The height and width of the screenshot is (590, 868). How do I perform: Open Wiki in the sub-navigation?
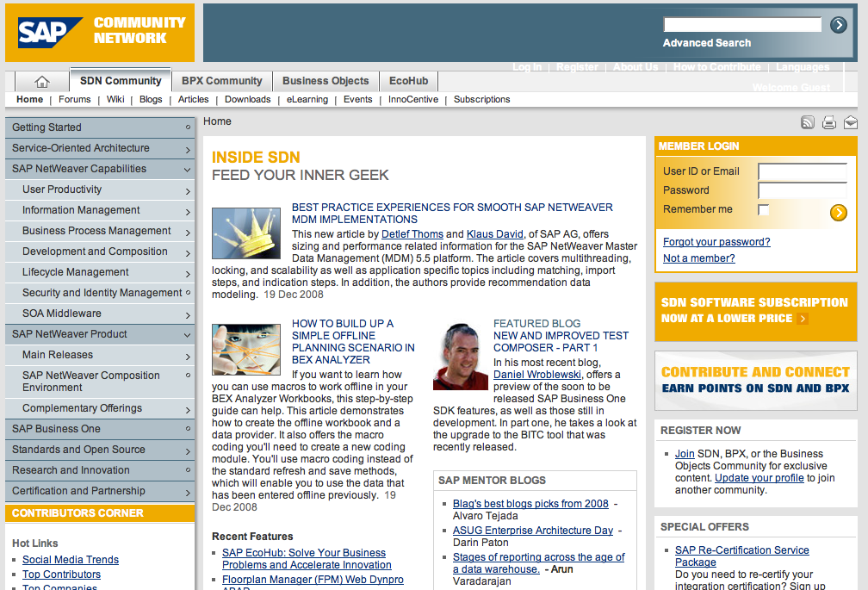115,99
